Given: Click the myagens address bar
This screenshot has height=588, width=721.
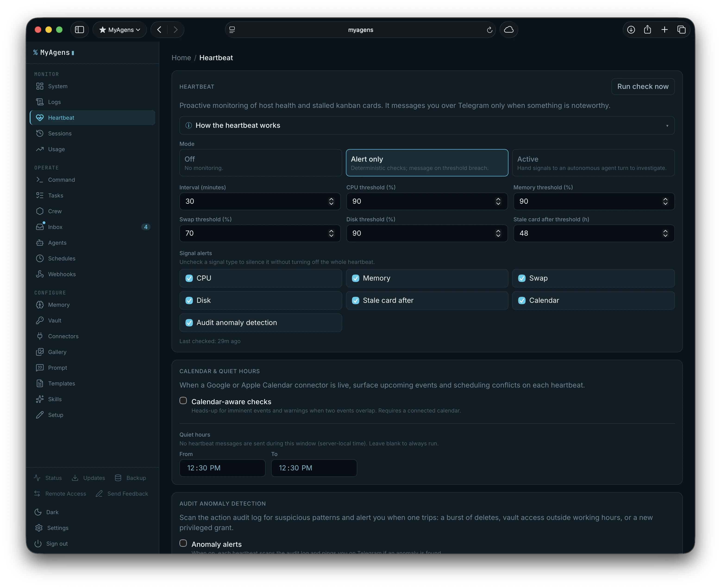Looking at the screenshot, I should point(360,30).
